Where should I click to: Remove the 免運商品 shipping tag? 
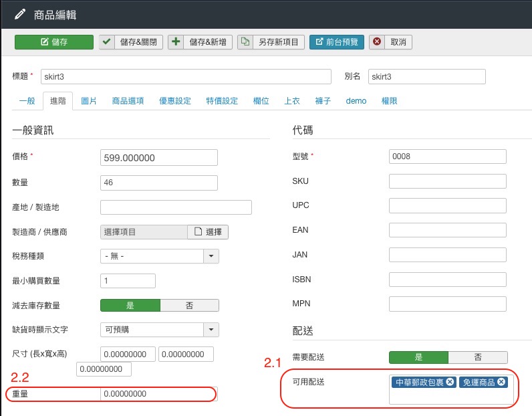tap(501, 382)
